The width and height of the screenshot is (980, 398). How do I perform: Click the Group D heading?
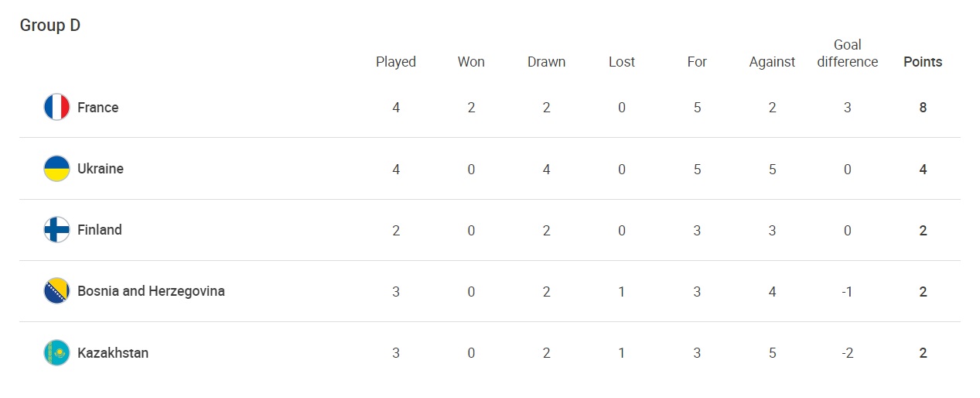coord(50,26)
